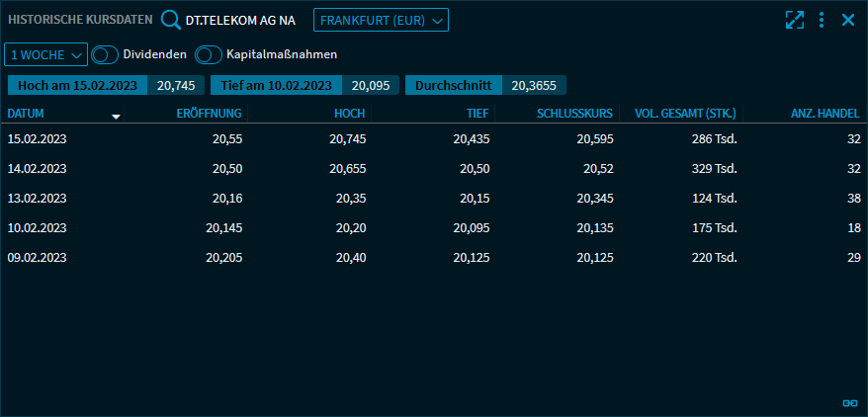Enable the Kapitalmaßnahmen switch
The width and height of the screenshot is (868, 417).
pos(209,53)
